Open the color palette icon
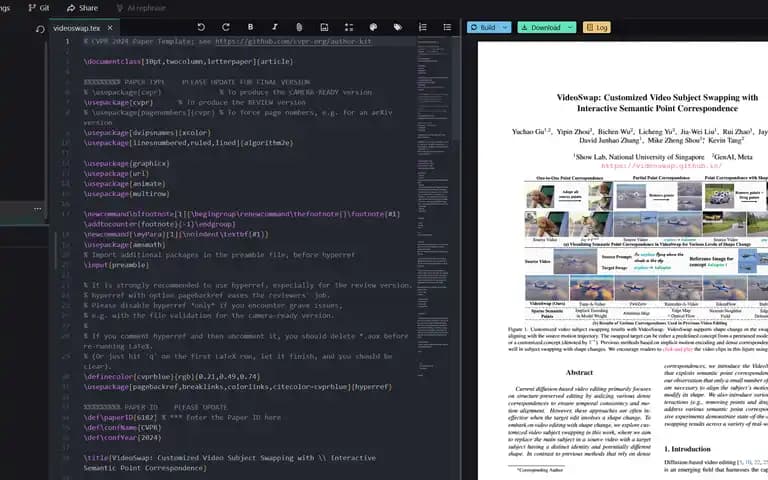The width and height of the screenshot is (768, 480). [x=373, y=27]
